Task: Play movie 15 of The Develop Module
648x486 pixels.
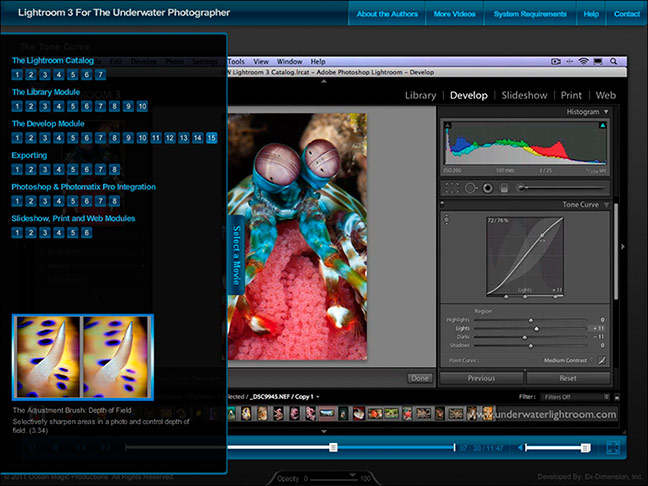Action: (212, 138)
